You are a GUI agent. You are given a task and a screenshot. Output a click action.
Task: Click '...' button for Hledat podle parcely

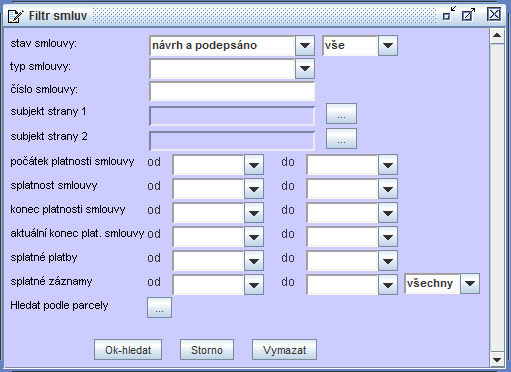click(159, 308)
